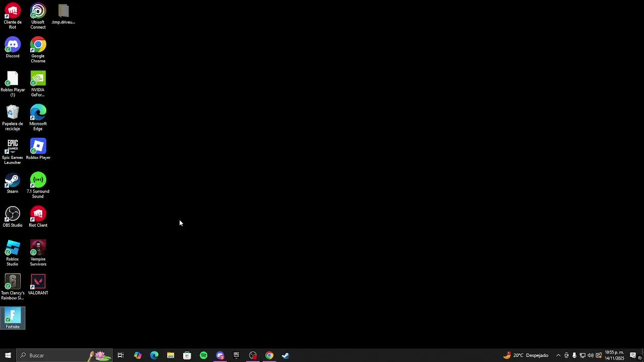Select the Roblox Player (1) file icon

pyautogui.click(x=13, y=84)
